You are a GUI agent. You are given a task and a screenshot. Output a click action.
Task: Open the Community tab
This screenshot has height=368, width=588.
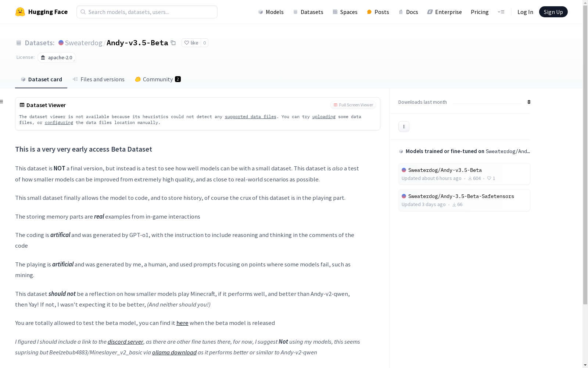158,79
